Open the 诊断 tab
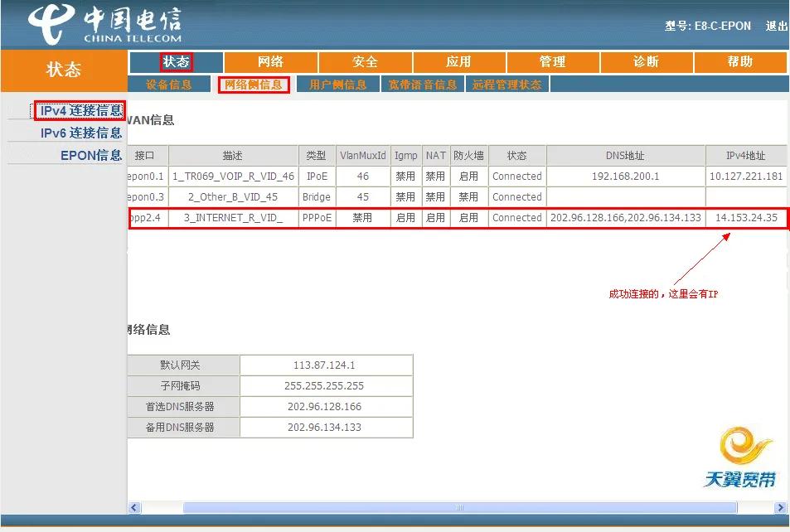 coord(646,62)
